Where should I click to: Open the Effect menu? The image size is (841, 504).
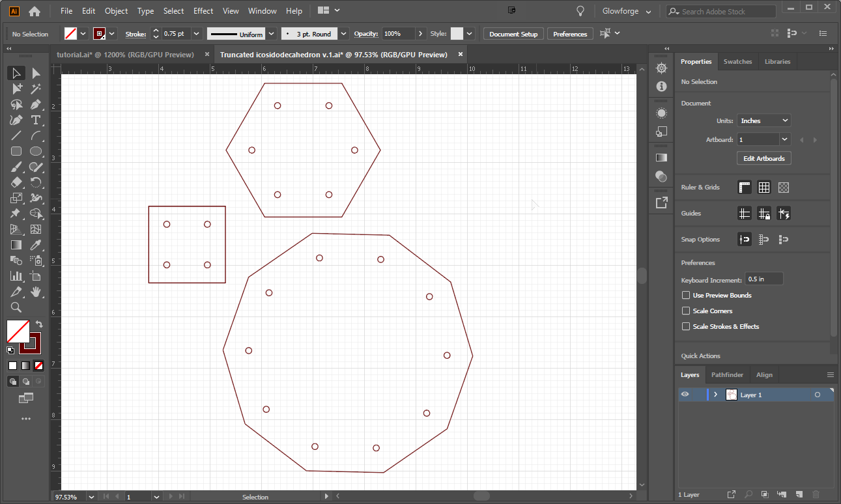[x=203, y=11]
